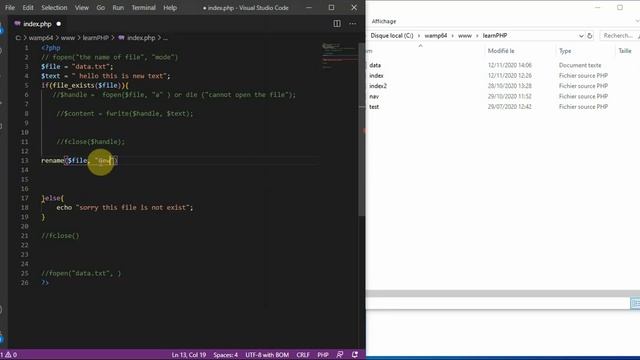Screen dimensions: 640x360
Task: Click the Explorer search field
Action: pos(620,36)
